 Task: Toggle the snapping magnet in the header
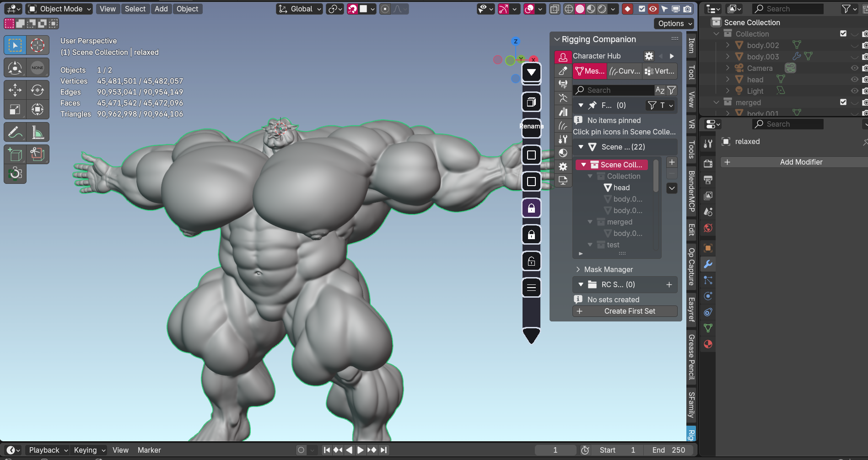(x=352, y=9)
